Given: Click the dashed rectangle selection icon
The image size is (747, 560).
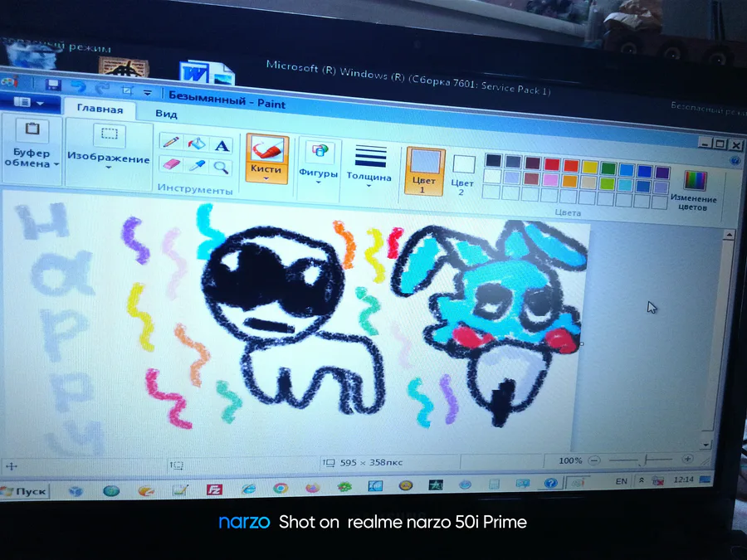Looking at the screenshot, I should tap(110, 134).
